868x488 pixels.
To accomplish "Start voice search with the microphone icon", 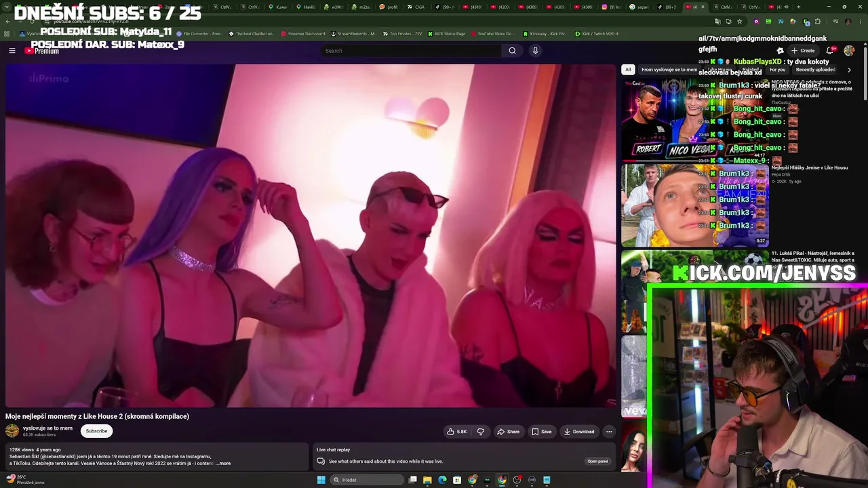I will click(x=535, y=51).
